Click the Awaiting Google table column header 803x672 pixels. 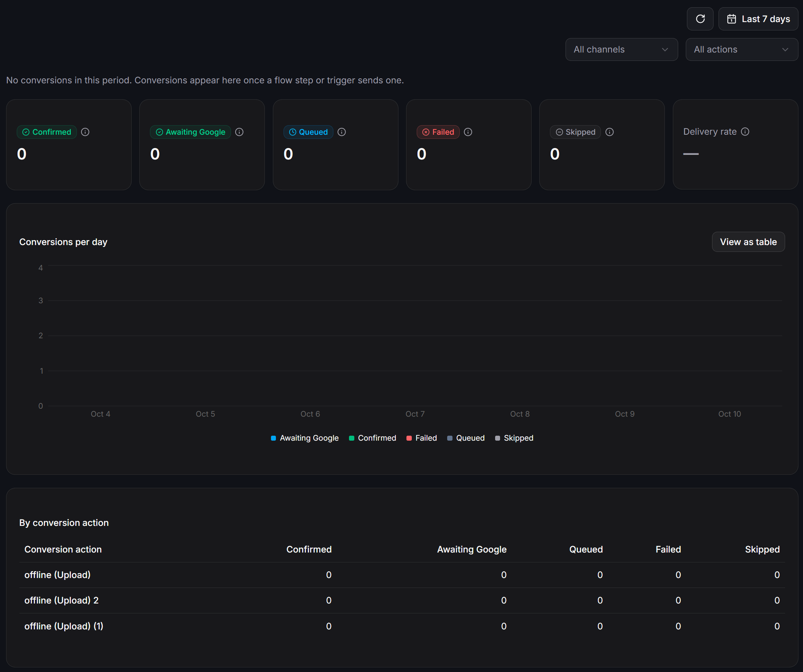pos(472,549)
